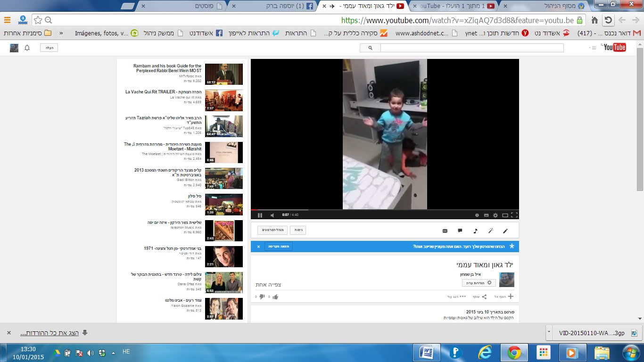
Task: Toggle theater mode in the player
Action: pos(505,215)
